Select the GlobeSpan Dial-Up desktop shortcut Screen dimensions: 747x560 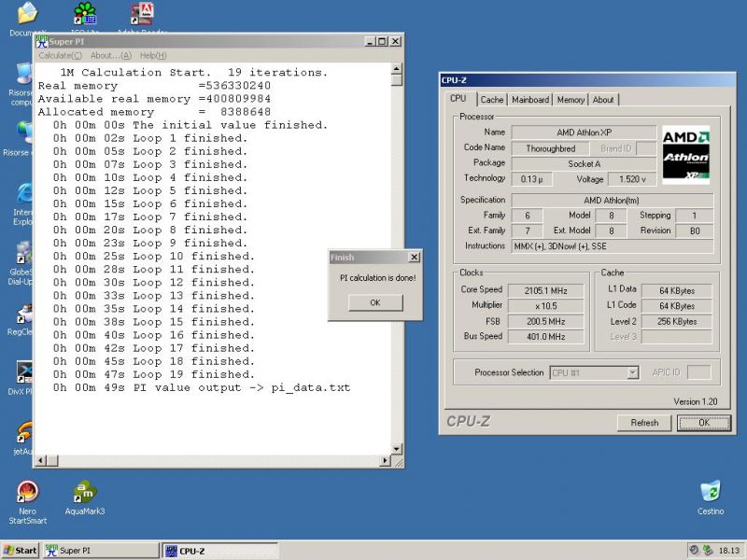pos(25,253)
